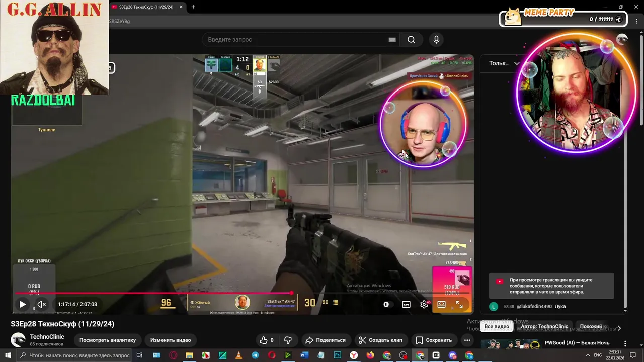Screen dimensions: 644x362
Task: Click the G.G. Allin image overlay
Action: pyautogui.click(x=54, y=47)
